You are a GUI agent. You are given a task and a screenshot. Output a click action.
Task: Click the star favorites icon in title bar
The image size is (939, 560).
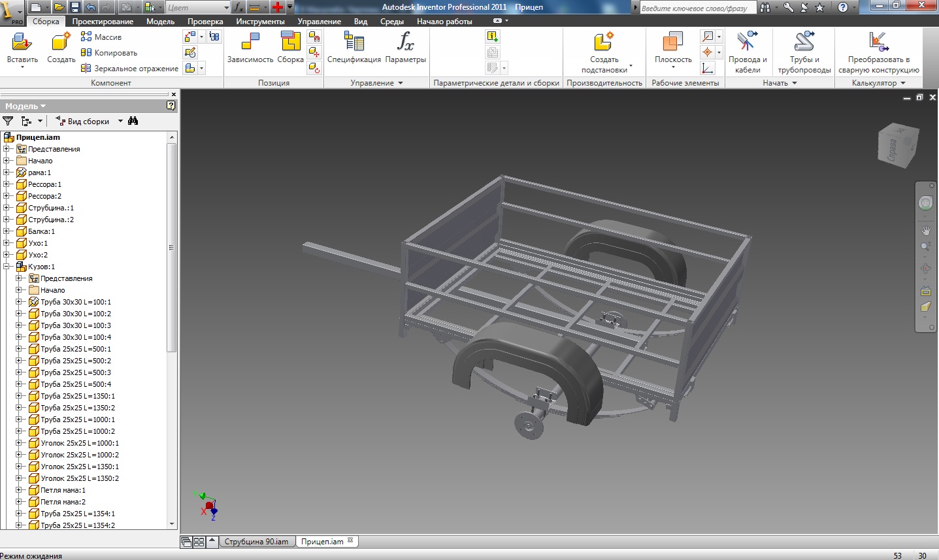(819, 7)
